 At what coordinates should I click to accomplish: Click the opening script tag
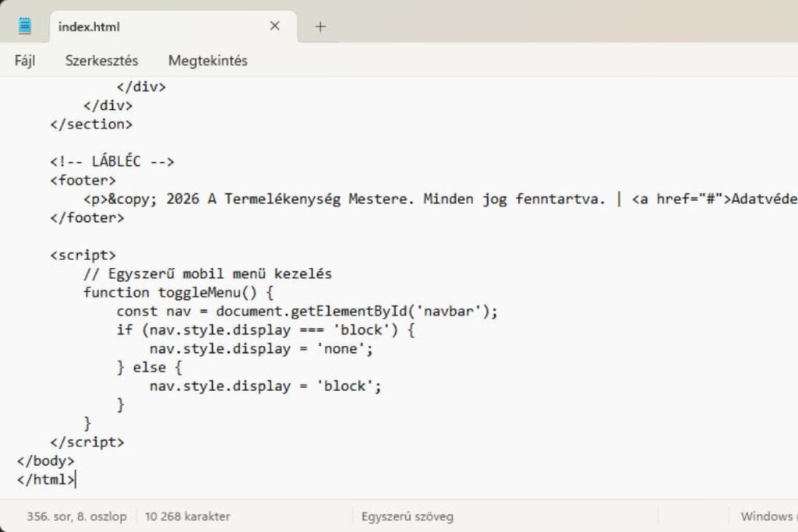[83, 255]
